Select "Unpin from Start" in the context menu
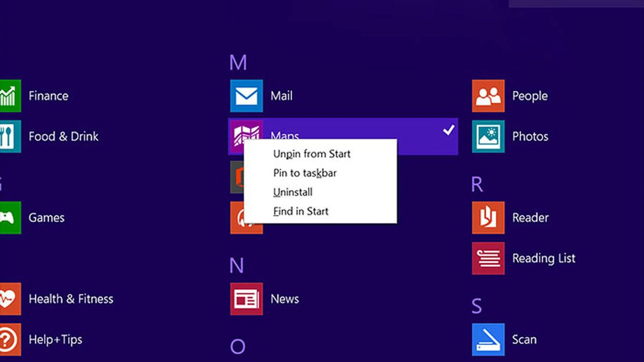 311,154
